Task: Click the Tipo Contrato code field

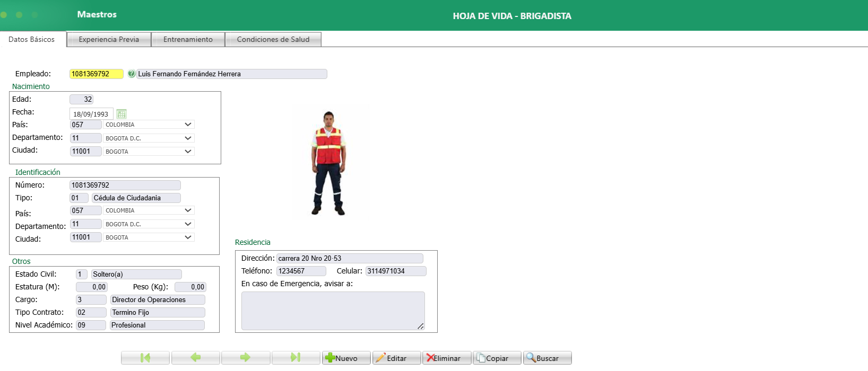Action: (91, 312)
